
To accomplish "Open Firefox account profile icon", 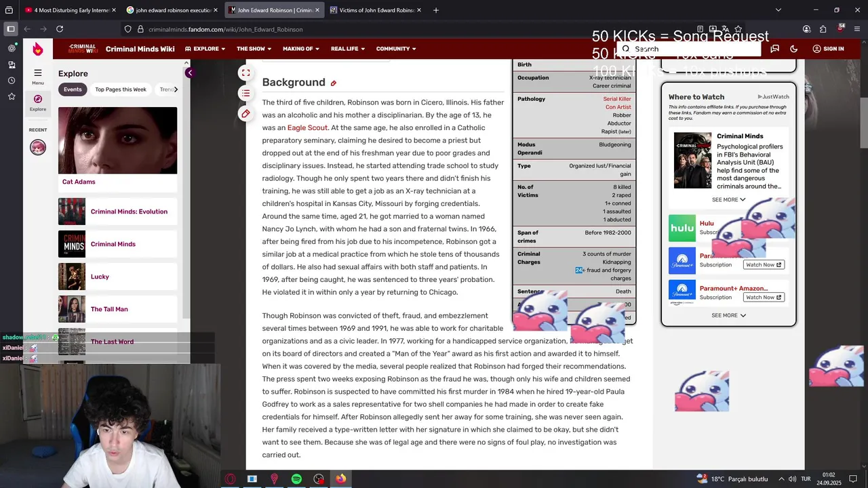I will pyautogui.click(x=806, y=29).
